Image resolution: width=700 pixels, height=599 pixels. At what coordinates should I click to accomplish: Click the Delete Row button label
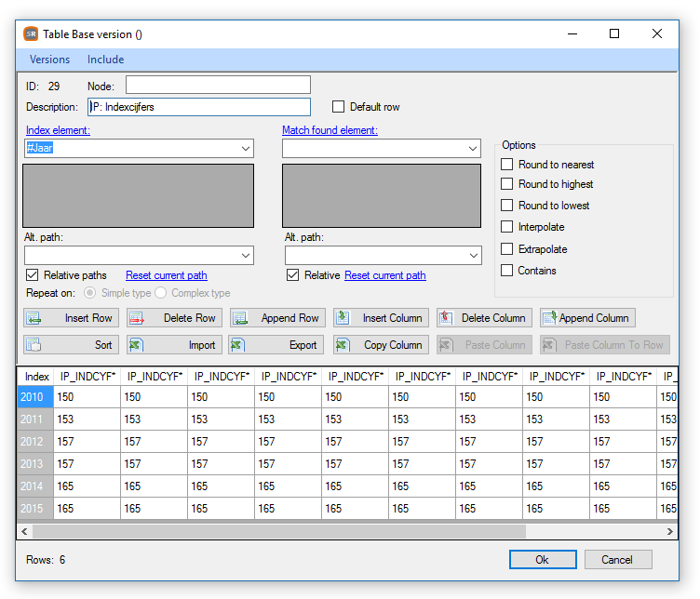click(x=189, y=318)
